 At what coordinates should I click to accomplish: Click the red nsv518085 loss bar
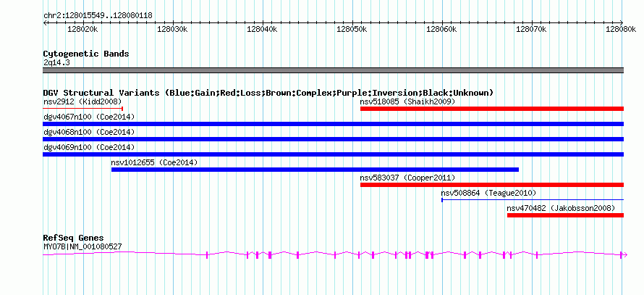tap(492, 109)
